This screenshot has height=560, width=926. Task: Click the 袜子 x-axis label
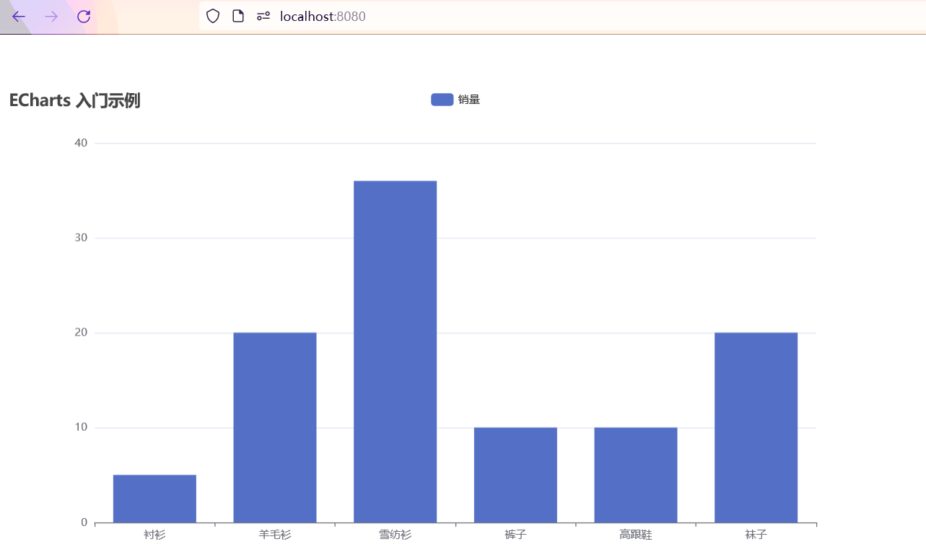[756, 535]
